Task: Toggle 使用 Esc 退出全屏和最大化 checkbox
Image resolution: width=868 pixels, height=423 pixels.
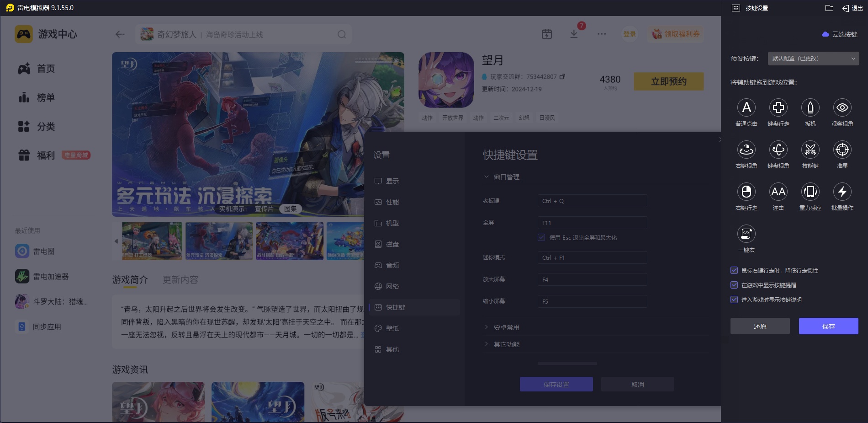Action: click(541, 237)
